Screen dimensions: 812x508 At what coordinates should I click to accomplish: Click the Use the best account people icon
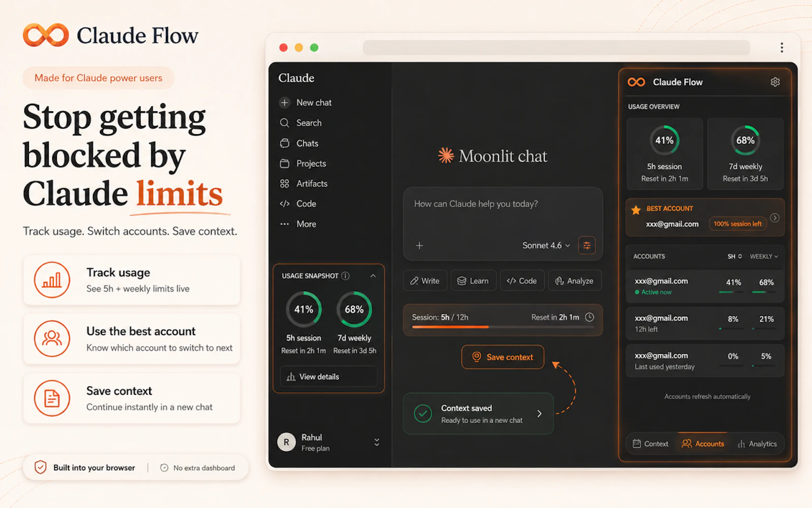point(52,339)
